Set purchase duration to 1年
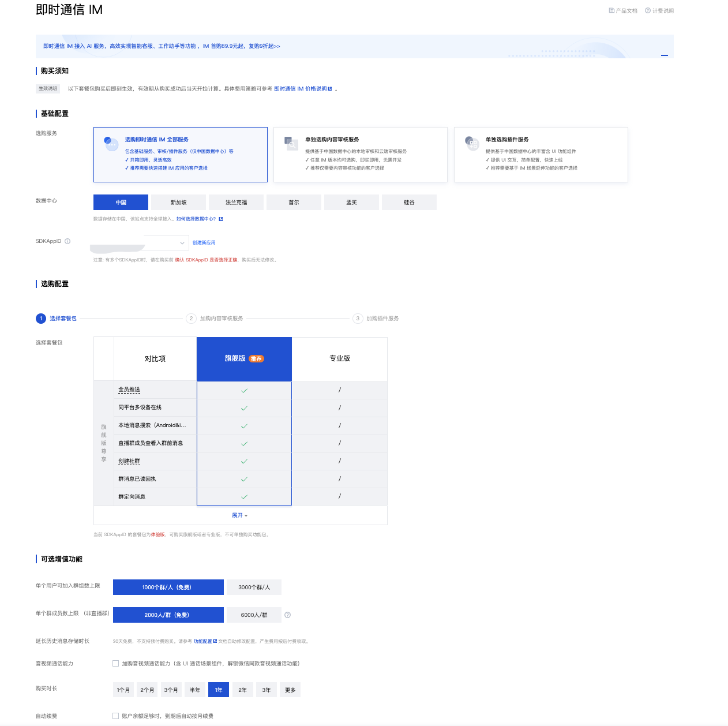728x726 pixels. (219, 690)
